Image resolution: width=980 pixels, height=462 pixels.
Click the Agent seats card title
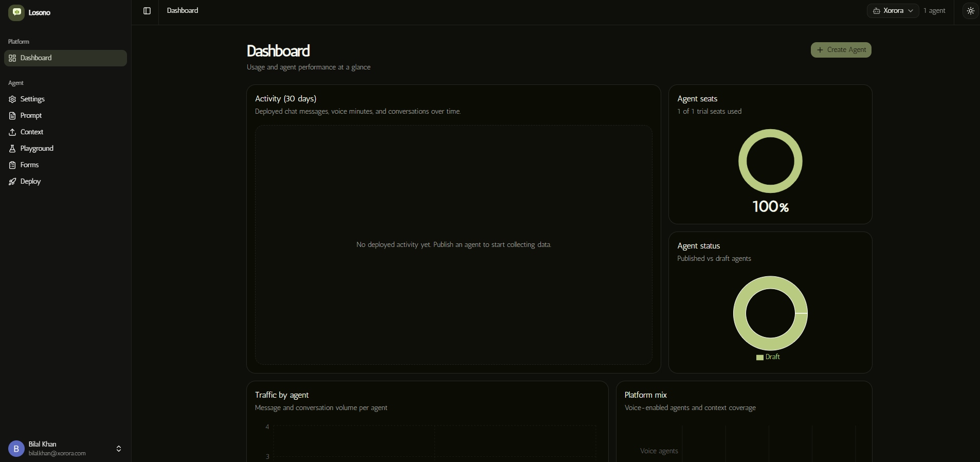click(697, 99)
